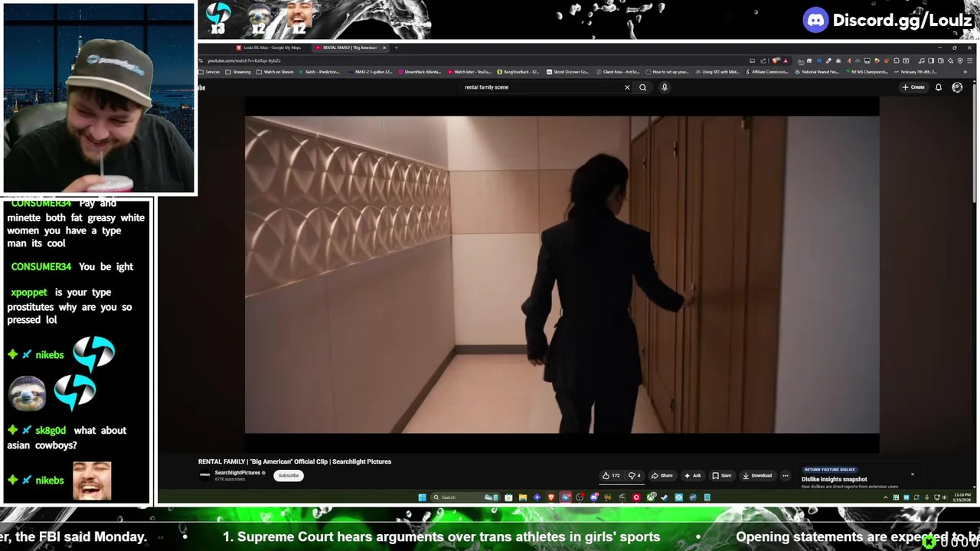
Task: Share the Rental Family video
Action: click(662, 475)
